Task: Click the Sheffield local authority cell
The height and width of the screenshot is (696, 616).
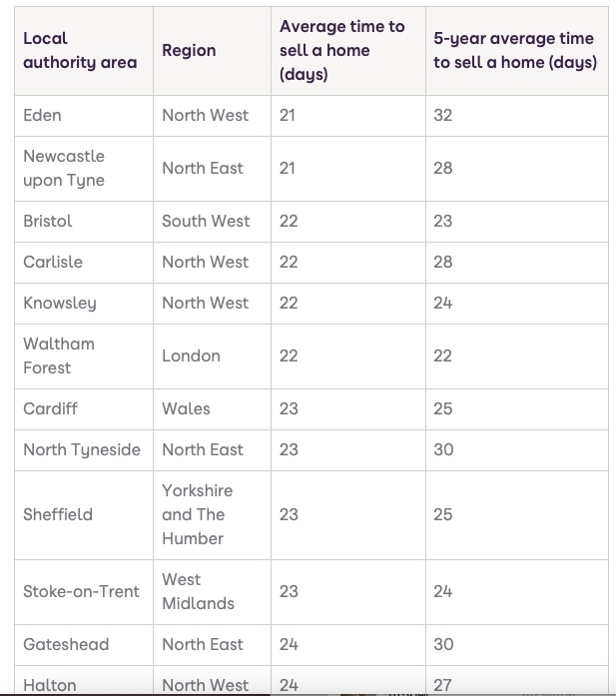Action: (x=84, y=515)
